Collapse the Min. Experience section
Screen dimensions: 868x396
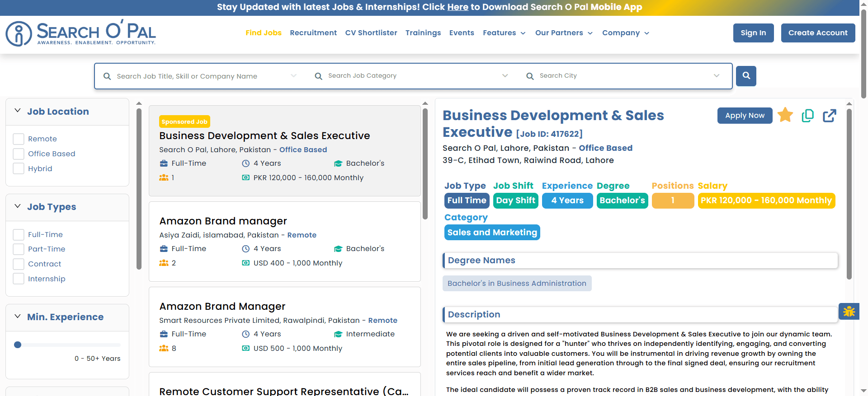pos(18,317)
